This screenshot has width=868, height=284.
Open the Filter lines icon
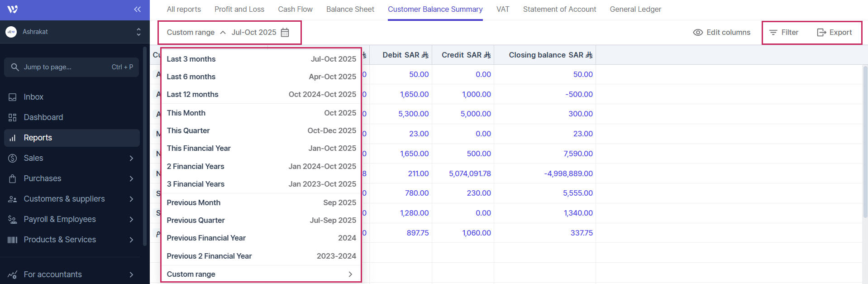pyautogui.click(x=773, y=33)
